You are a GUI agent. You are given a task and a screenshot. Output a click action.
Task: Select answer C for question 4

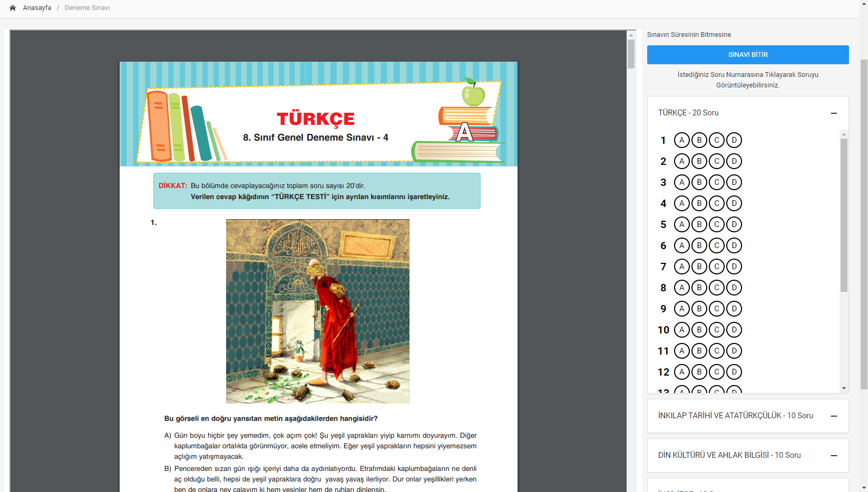(x=717, y=203)
